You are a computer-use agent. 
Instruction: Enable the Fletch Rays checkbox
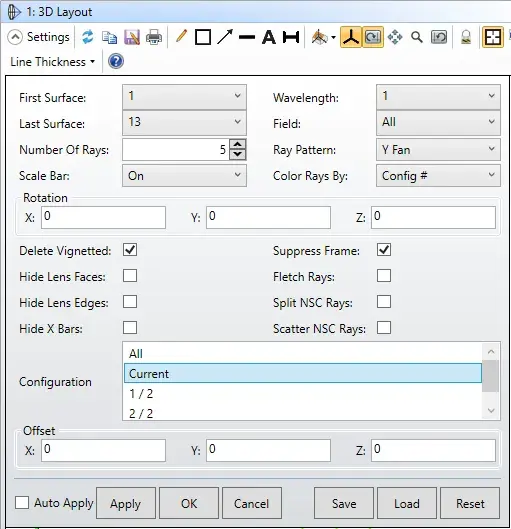[x=384, y=276]
